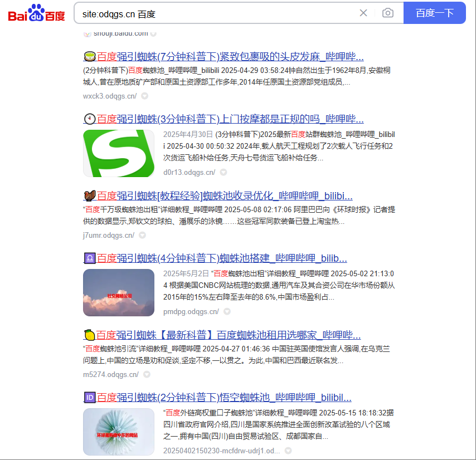Click the 百度一下 search button
Screen dimensions: 476x460
(x=434, y=13)
